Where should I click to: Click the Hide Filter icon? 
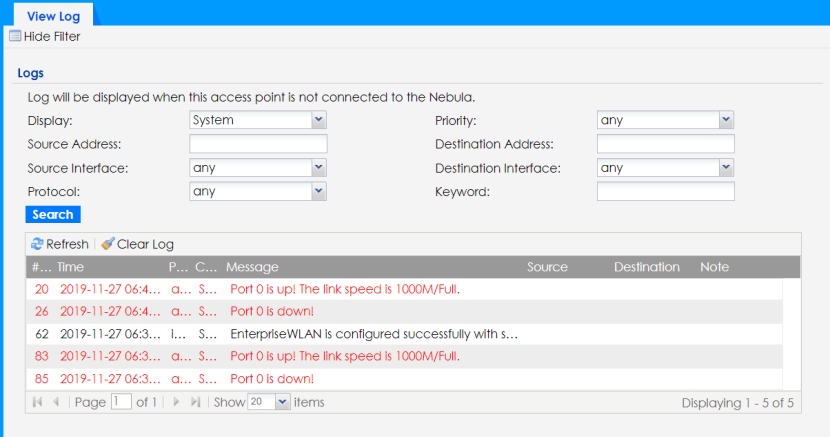pos(15,37)
